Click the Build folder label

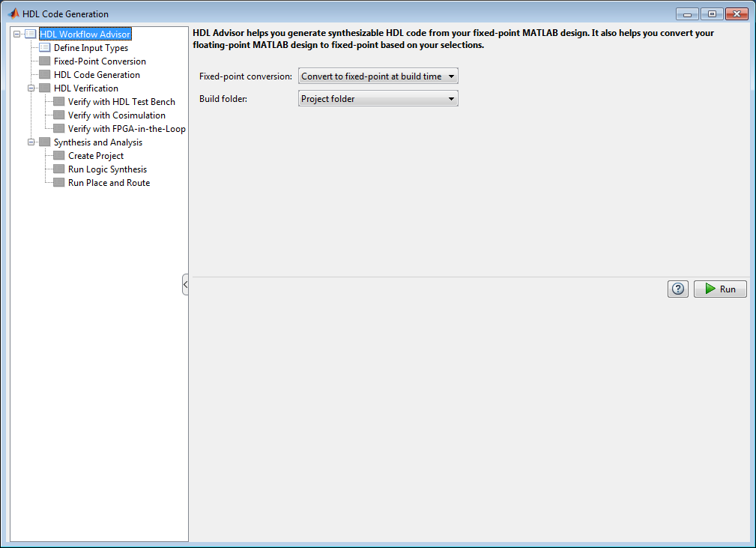click(x=223, y=99)
